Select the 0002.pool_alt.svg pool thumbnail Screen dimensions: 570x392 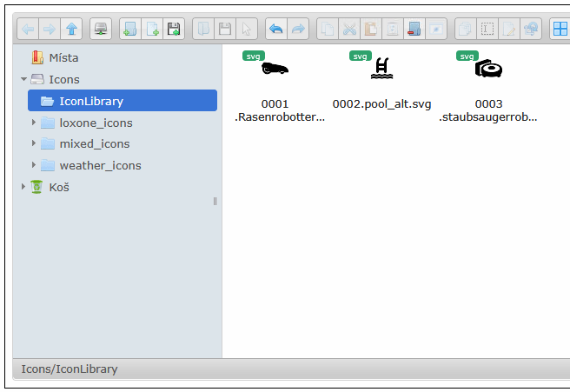pos(381,69)
